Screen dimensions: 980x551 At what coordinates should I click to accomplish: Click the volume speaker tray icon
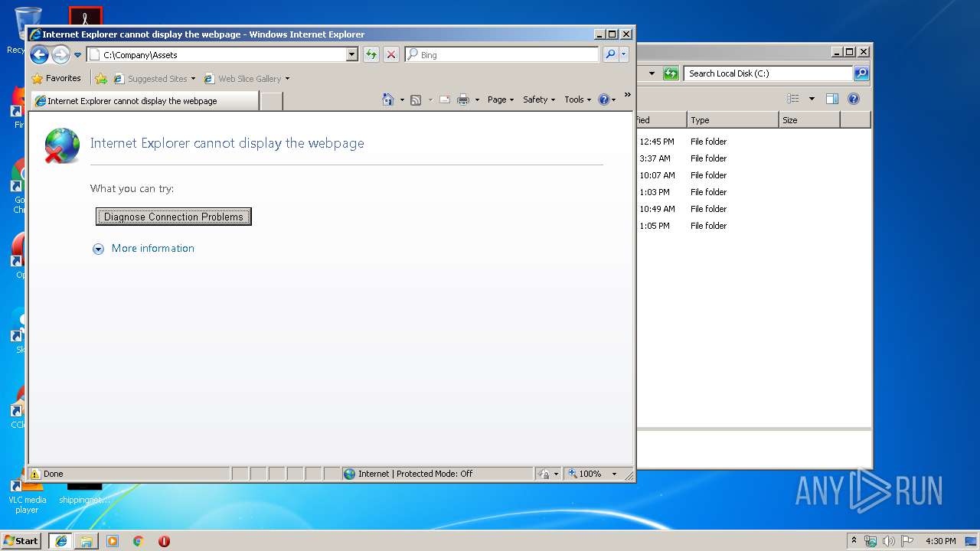889,541
